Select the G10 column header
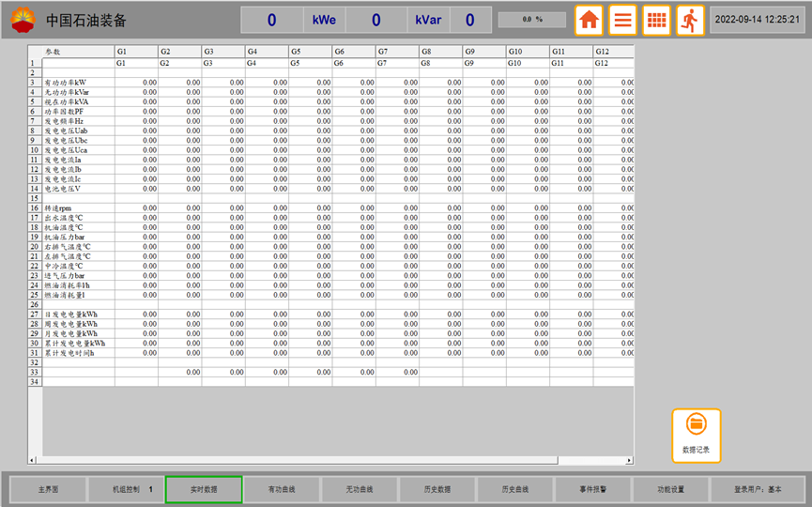The height and width of the screenshot is (507, 812). [x=528, y=52]
